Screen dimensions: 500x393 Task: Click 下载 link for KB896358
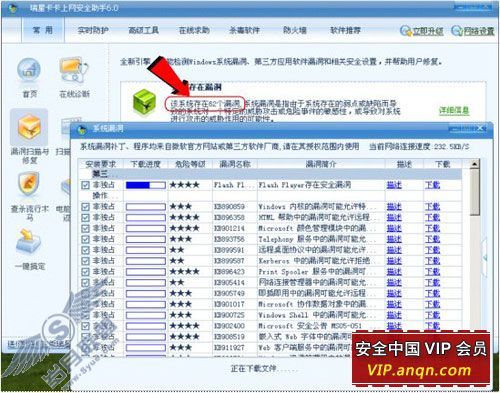[x=433, y=218]
